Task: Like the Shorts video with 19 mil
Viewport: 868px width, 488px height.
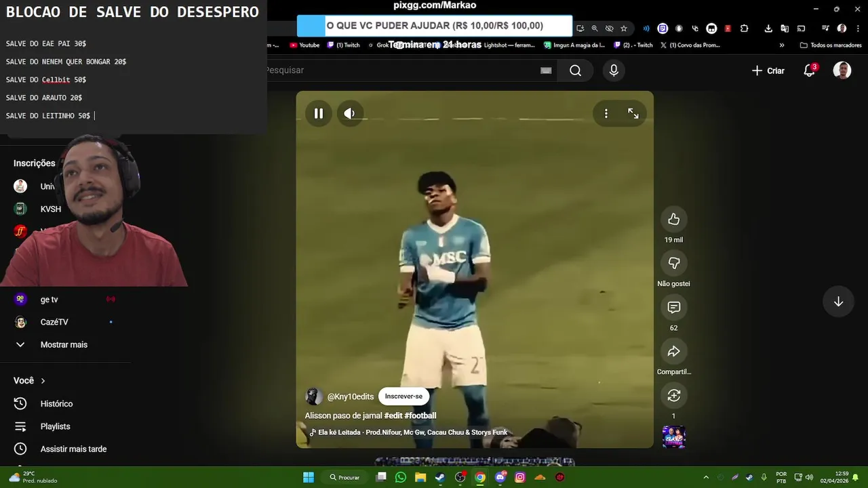Action: [x=673, y=219]
